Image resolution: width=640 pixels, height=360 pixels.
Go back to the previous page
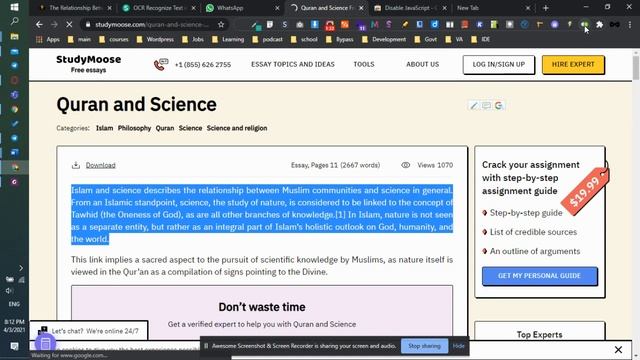click(x=39, y=24)
